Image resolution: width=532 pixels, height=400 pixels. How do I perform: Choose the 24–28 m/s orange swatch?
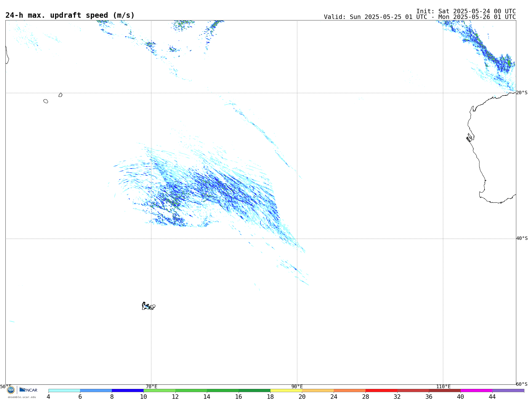tap(350, 390)
